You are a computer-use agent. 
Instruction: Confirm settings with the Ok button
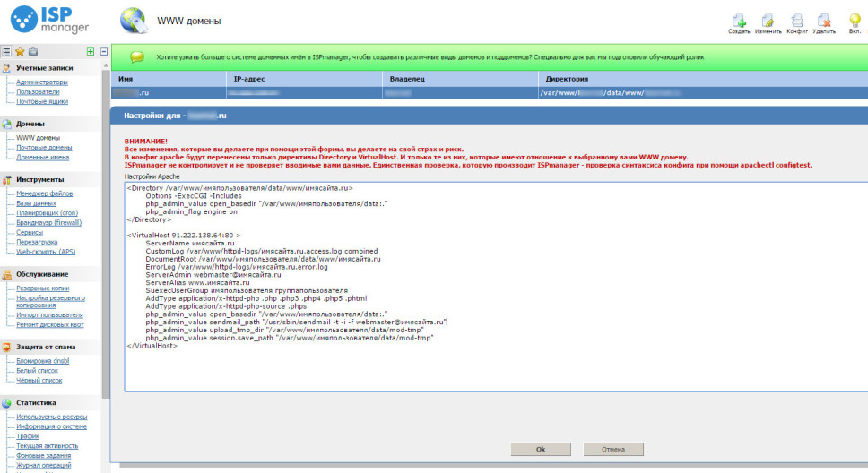pos(541,449)
